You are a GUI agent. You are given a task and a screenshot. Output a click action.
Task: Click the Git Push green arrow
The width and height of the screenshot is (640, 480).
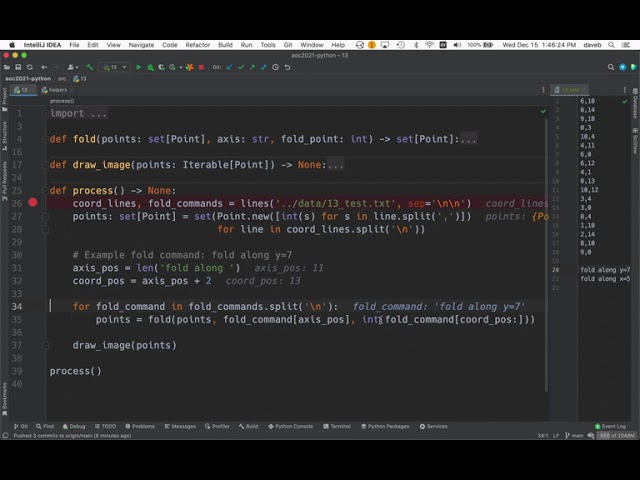252,67
